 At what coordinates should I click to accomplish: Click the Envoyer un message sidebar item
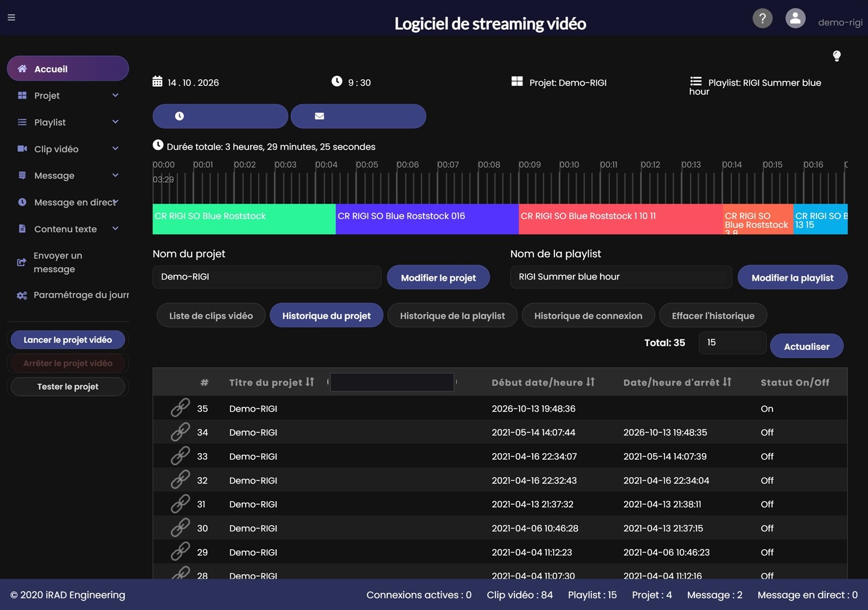point(68,262)
